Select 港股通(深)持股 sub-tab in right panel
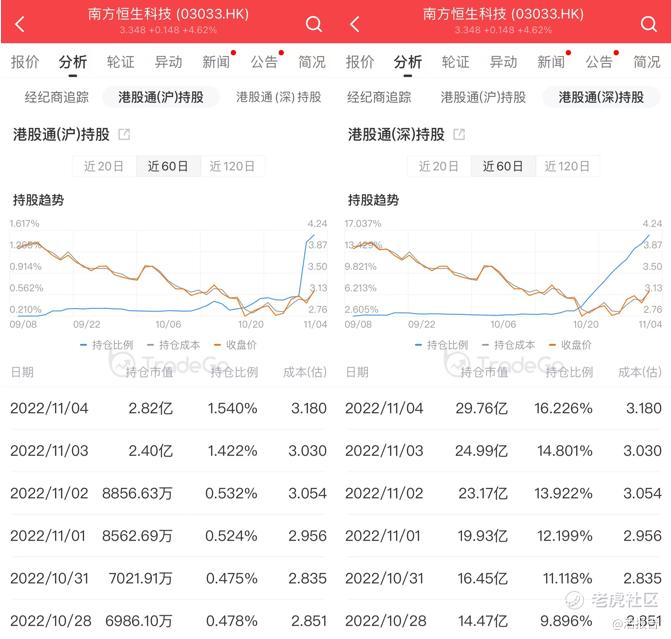Viewport: 671px width, 639px height. (x=601, y=97)
